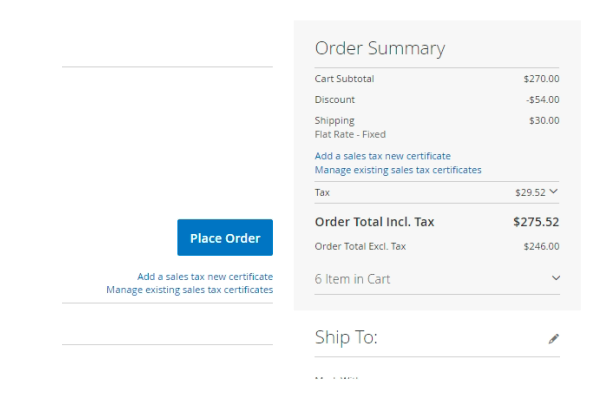
Task: Expand the Tax breakdown chevron
Action: coord(554,191)
